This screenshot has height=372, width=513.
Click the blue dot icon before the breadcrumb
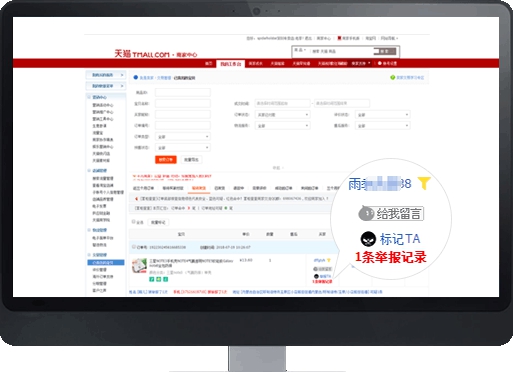(x=136, y=77)
